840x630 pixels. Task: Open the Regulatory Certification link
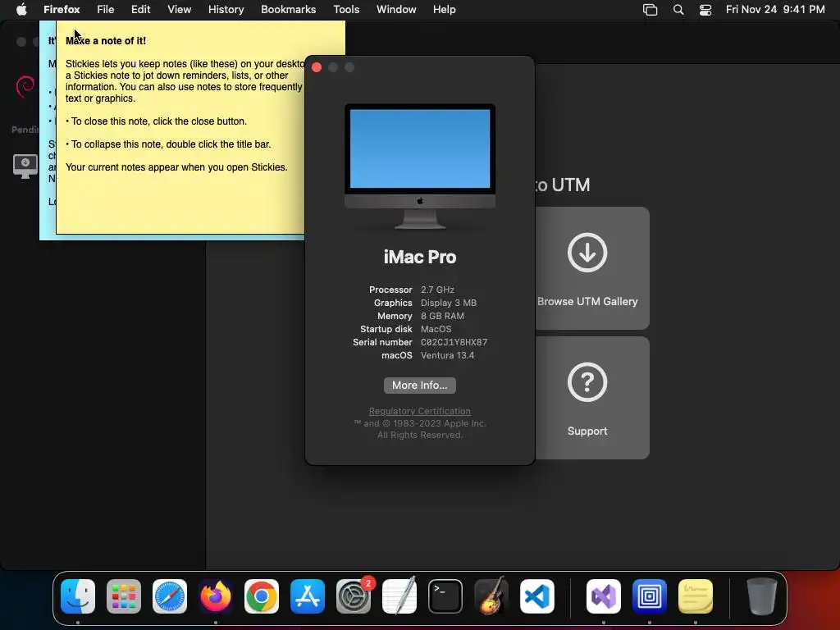419,411
